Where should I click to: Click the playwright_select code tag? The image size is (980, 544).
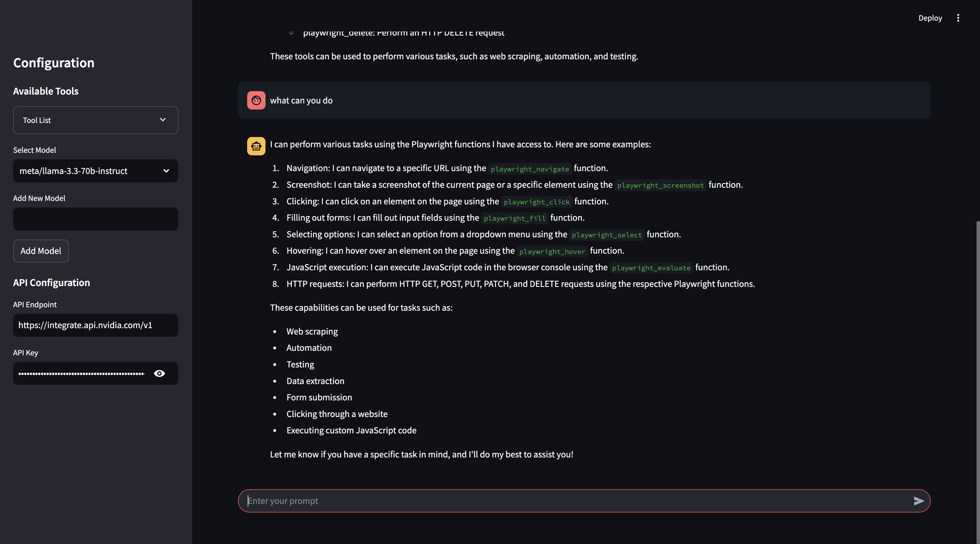click(607, 235)
